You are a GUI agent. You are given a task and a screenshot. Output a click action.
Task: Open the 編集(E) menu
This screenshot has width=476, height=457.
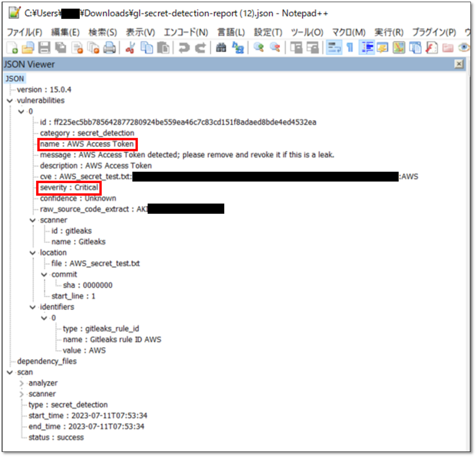(x=65, y=32)
